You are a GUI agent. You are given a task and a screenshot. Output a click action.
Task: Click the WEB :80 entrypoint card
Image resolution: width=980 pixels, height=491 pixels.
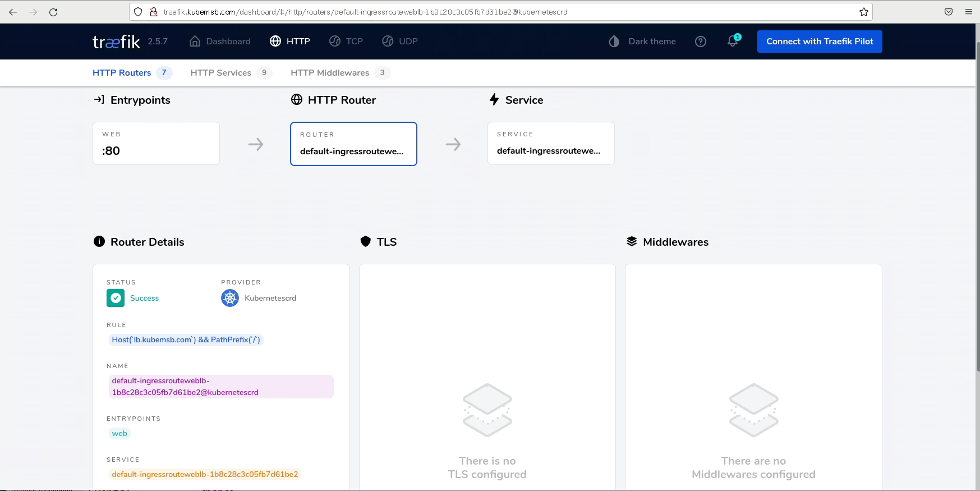(x=156, y=144)
